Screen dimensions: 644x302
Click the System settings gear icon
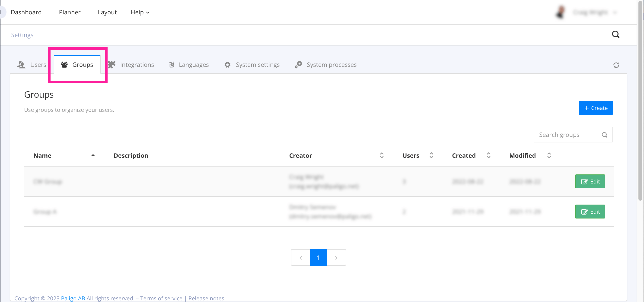pos(227,64)
